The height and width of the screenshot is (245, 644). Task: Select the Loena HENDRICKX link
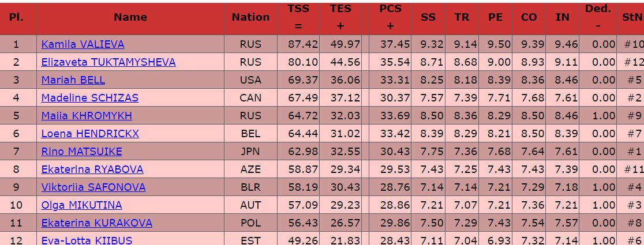(90, 134)
